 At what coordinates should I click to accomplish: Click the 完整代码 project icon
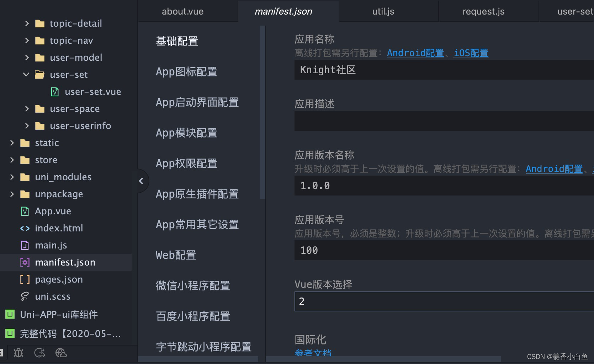click(x=10, y=333)
